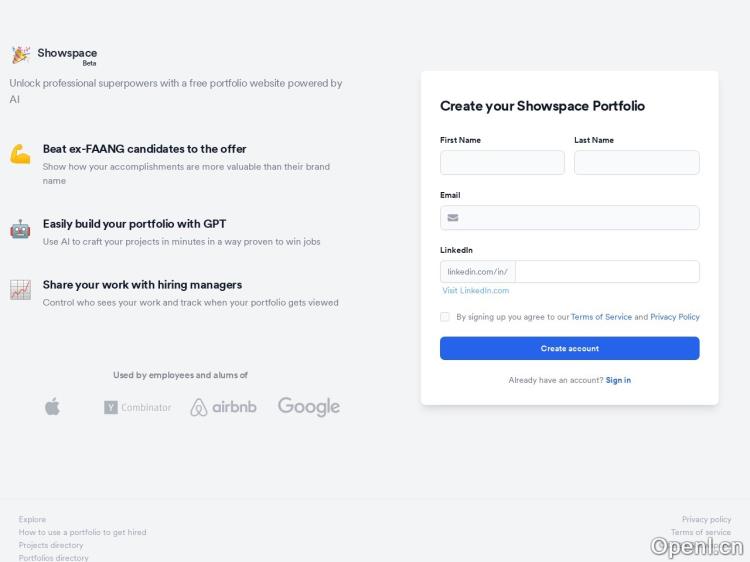
Task: Click the Showspace party popper logo icon
Action: pos(20,55)
